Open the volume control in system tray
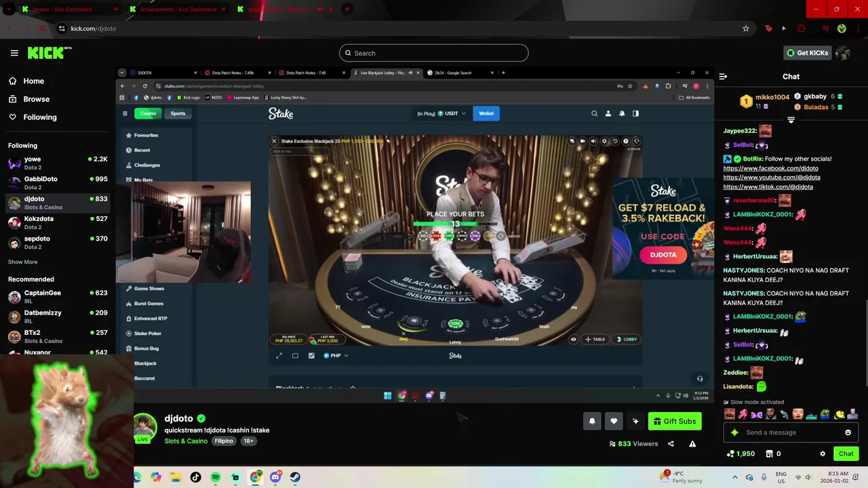The image size is (868, 488). (x=810, y=477)
